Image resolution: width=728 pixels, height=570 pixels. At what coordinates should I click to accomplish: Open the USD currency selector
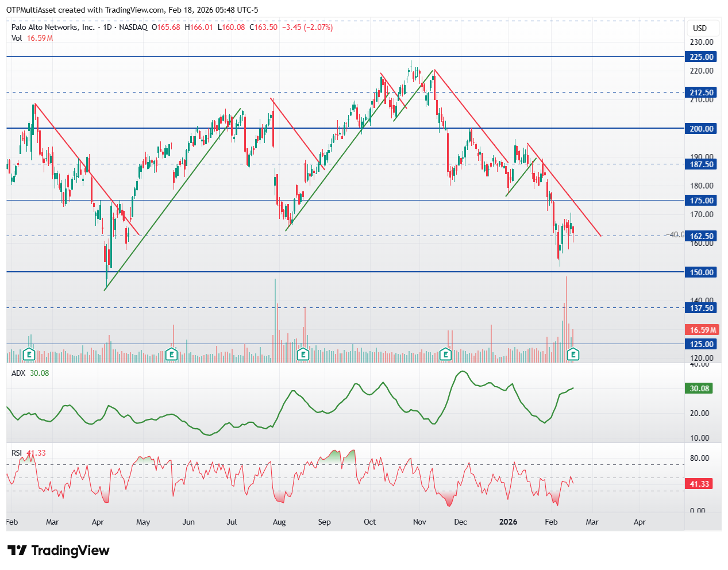click(700, 28)
